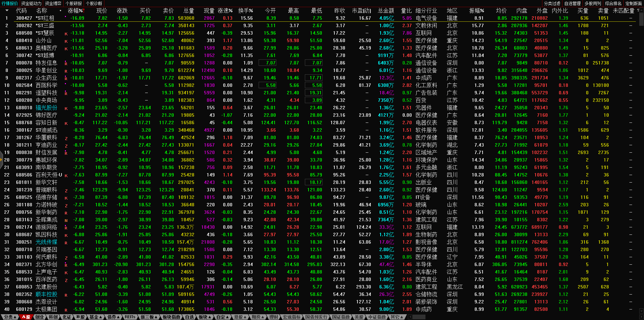Expand the 板块▲ bottom tab menu
The width and height of the screenshot is (644, 320).
(x=205, y=317)
